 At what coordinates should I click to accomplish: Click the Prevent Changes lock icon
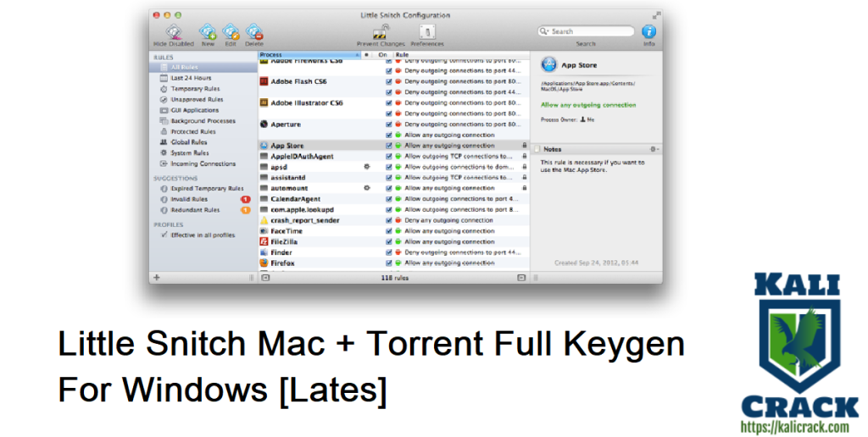coord(381,31)
